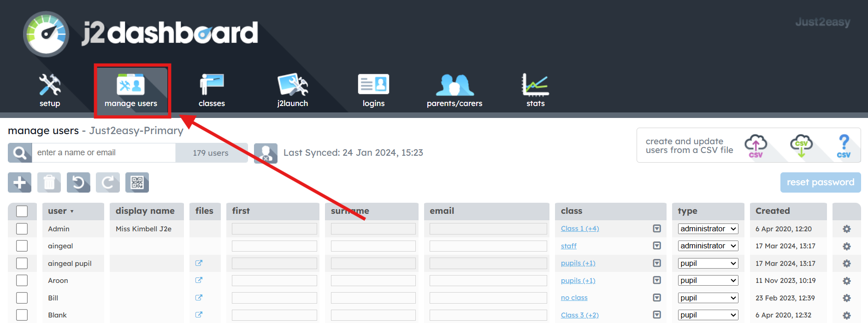Open the logins section

(373, 90)
